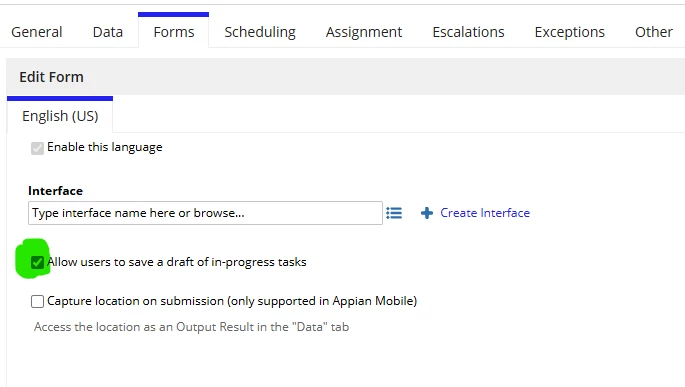
Task: Open the interface browse list icon
Action: coord(394,213)
